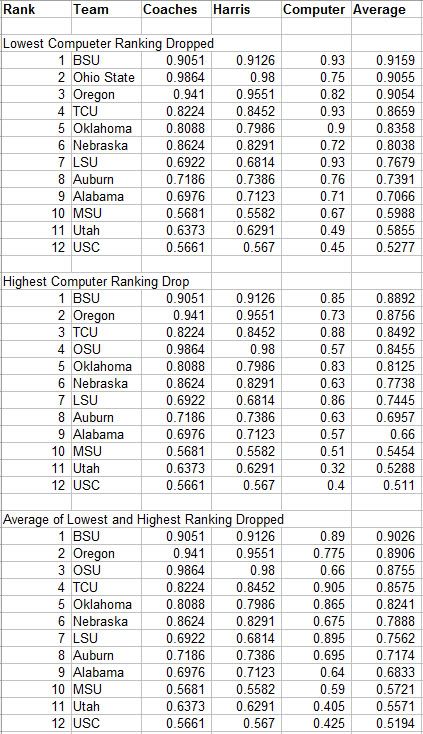Select the Computer header cell
This screenshot has height=734, width=423.
317,9
